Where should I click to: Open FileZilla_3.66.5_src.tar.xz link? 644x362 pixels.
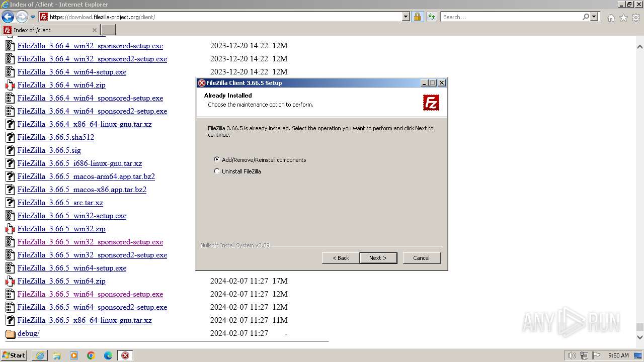tap(60, 203)
